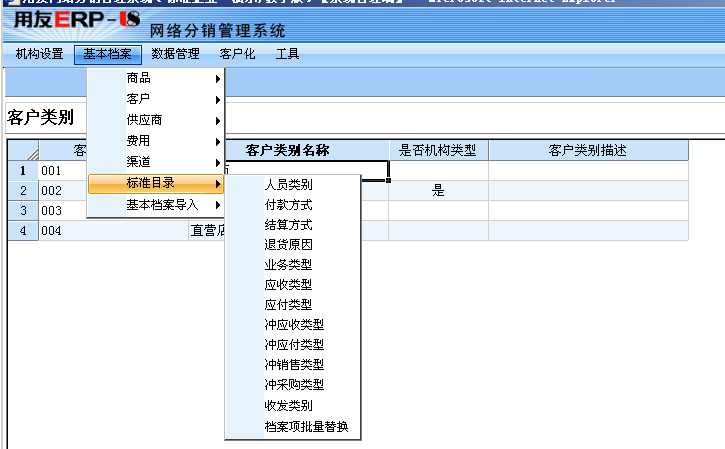Select row 3 header in the grid
725x449 pixels.
[23, 211]
